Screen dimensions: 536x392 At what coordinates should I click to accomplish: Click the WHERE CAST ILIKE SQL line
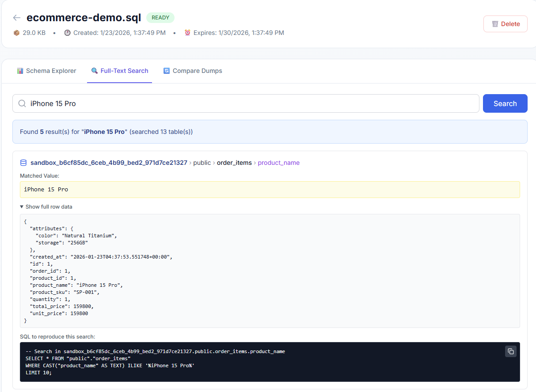110,365
